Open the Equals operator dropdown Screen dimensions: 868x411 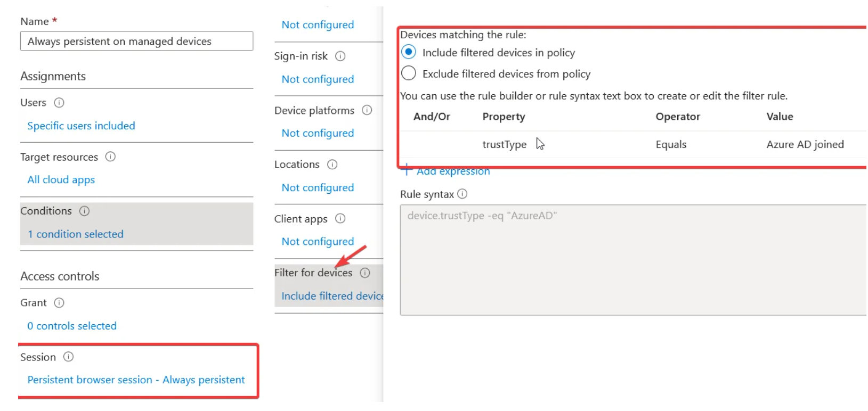coord(671,144)
